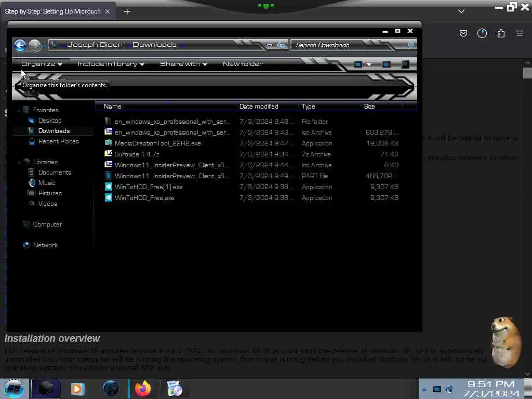Select Network in navigation pane
The width and height of the screenshot is (532, 399).
[x=45, y=245]
